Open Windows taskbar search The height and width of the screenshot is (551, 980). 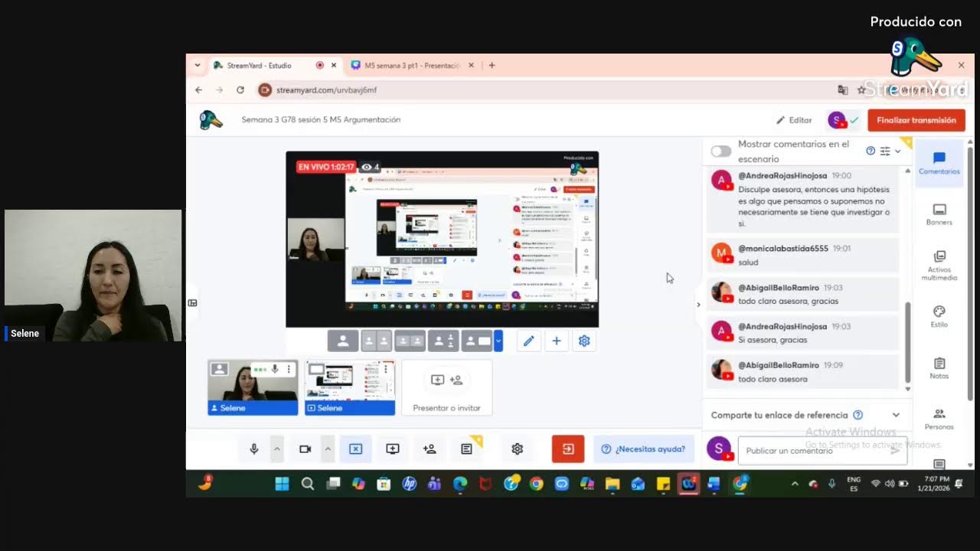308,484
